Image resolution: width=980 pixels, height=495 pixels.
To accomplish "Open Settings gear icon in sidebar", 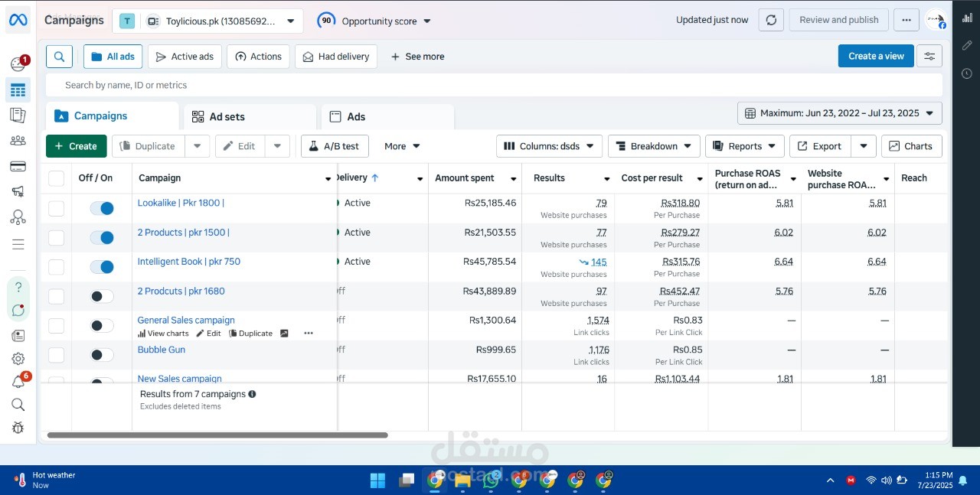I will (18, 358).
